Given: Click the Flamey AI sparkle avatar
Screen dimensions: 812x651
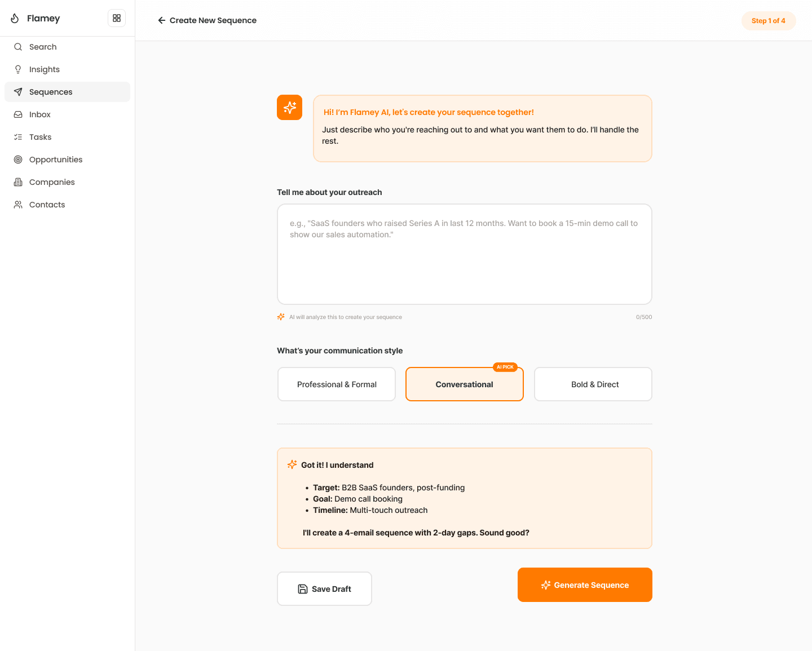Looking at the screenshot, I should tap(289, 108).
